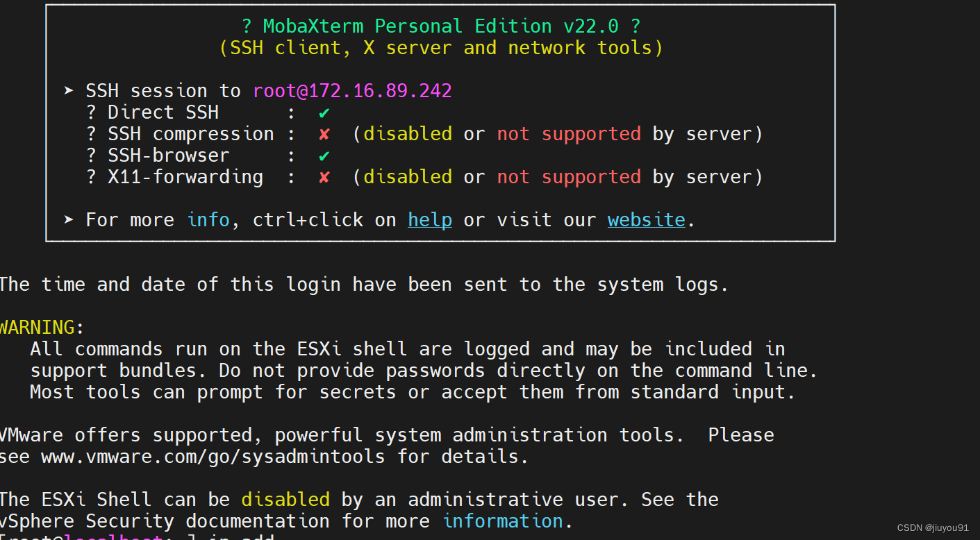Click the MobaXterm Personal Edition v22.0 title

(x=442, y=26)
